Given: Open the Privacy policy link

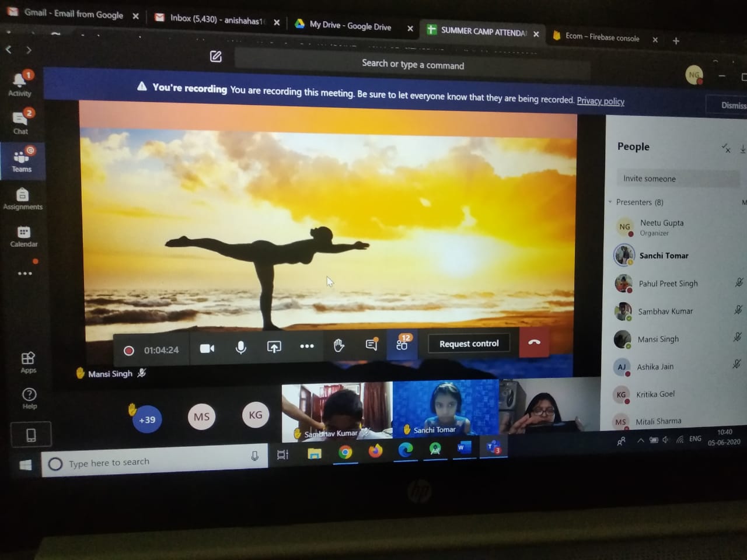Looking at the screenshot, I should click(600, 101).
